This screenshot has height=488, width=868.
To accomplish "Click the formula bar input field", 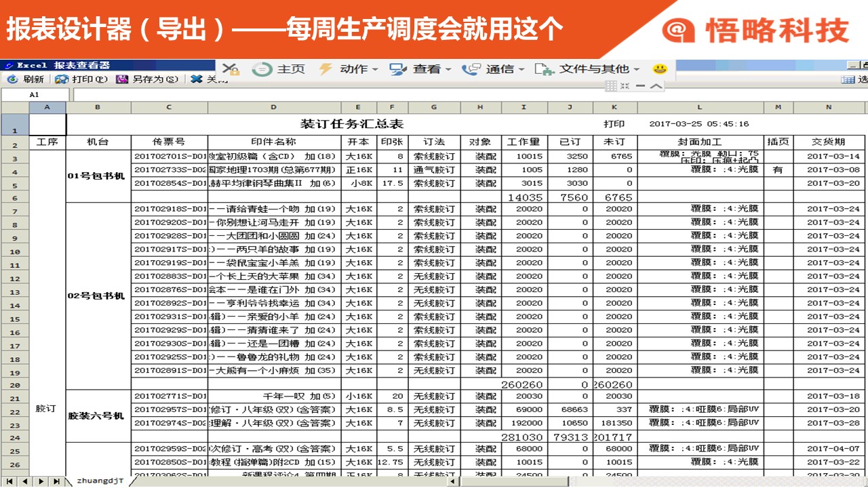I will [468, 95].
